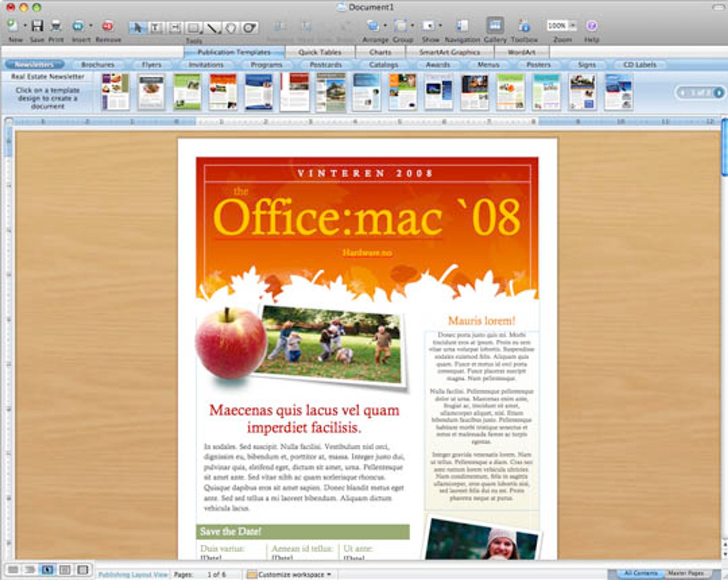728x580 pixels.
Task: Open the Show dropdown arrow
Action: click(x=440, y=26)
